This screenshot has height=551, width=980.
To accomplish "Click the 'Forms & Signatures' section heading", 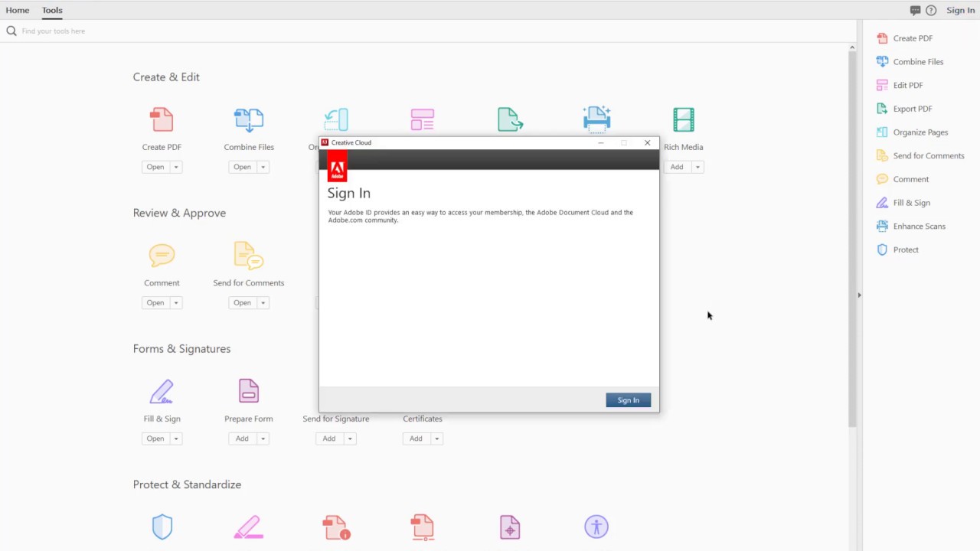I will (181, 349).
